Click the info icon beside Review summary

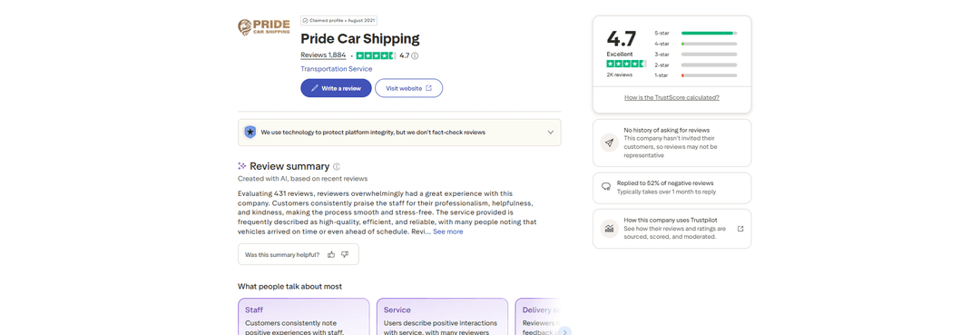(337, 166)
